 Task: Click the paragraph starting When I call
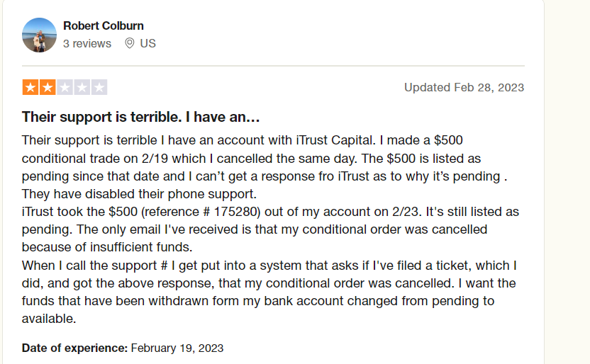269,292
